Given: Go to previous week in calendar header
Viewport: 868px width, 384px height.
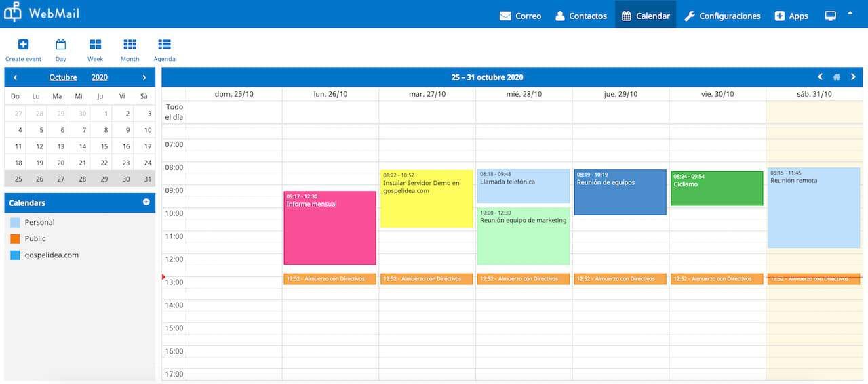Looking at the screenshot, I should (x=820, y=77).
